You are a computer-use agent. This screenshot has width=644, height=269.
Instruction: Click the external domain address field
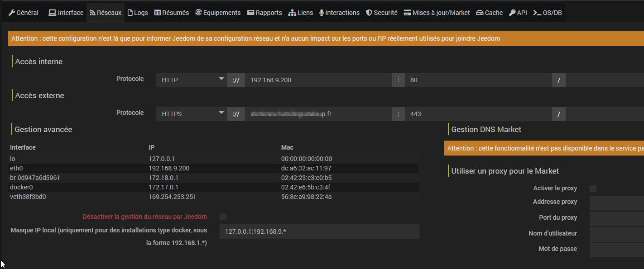coord(318,114)
